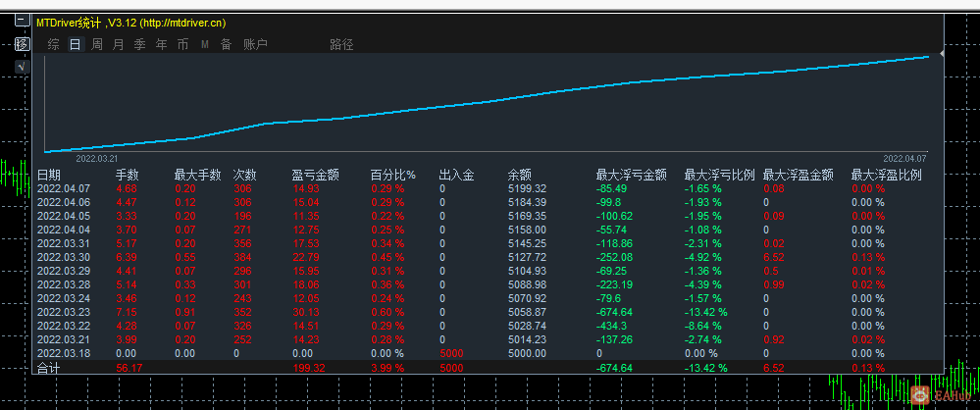The width and height of the screenshot is (980, 410).
Task: Open the 年 yearly statistics tab
Action: [x=161, y=44]
